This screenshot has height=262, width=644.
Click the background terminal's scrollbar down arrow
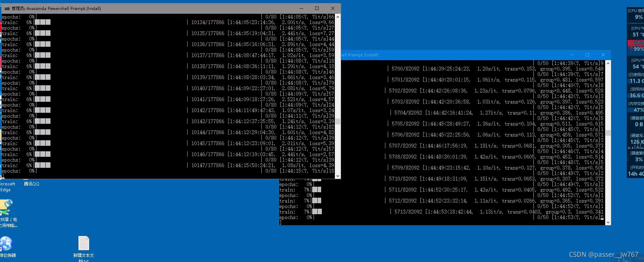click(x=608, y=222)
